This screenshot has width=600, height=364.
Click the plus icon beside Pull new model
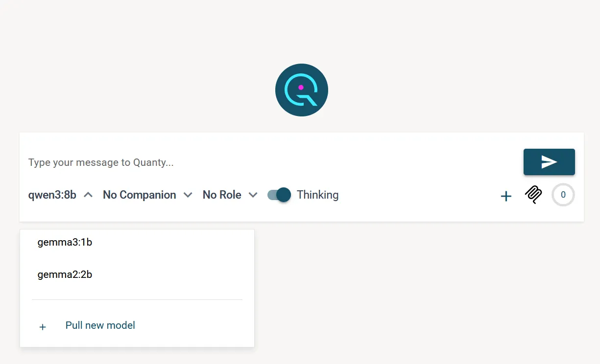click(x=43, y=327)
